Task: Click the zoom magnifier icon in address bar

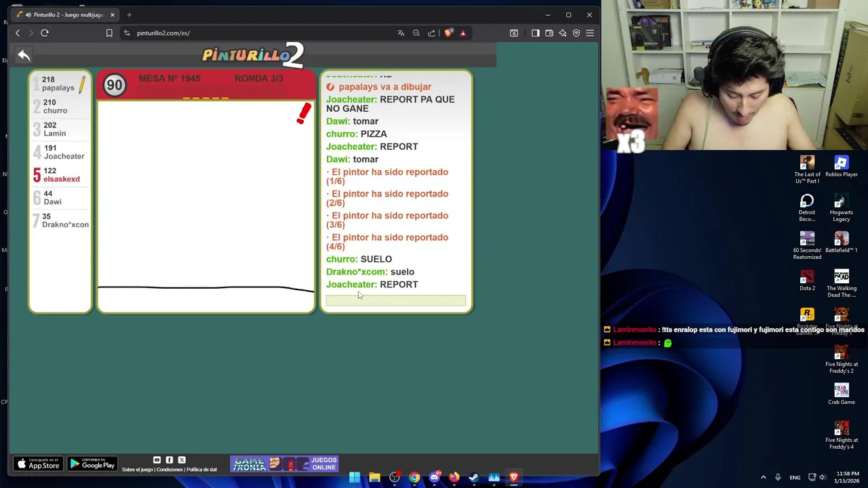Action: pos(416,33)
